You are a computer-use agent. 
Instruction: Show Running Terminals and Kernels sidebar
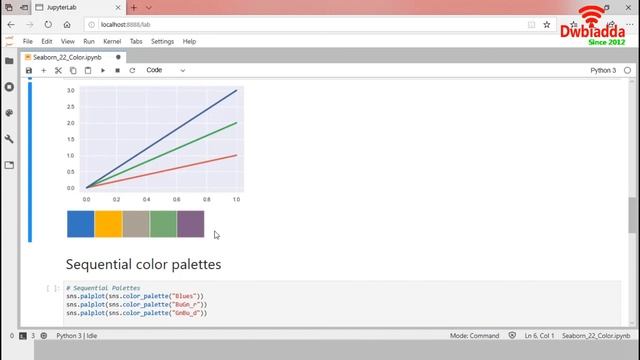(9, 87)
